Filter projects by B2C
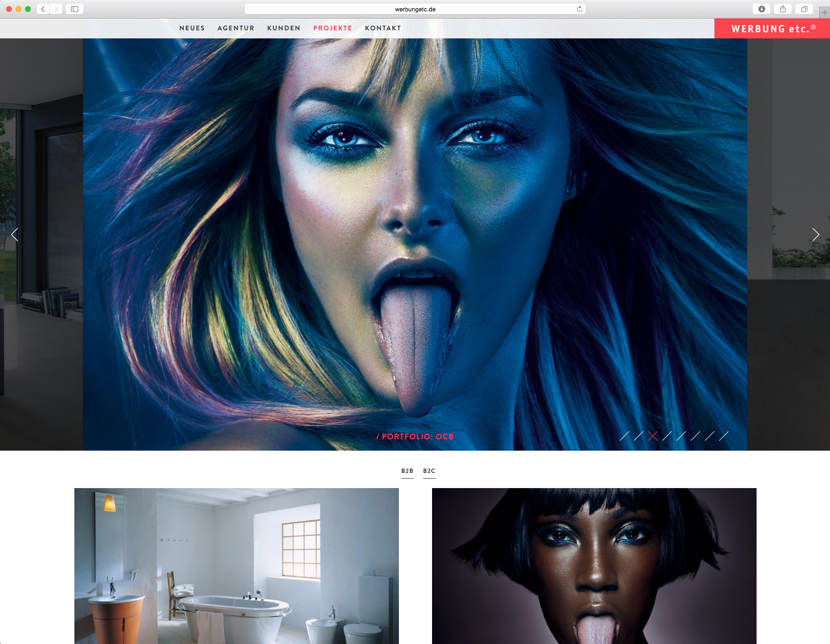The height and width of the screenshot is (644, 830). (x=429, y=471)
